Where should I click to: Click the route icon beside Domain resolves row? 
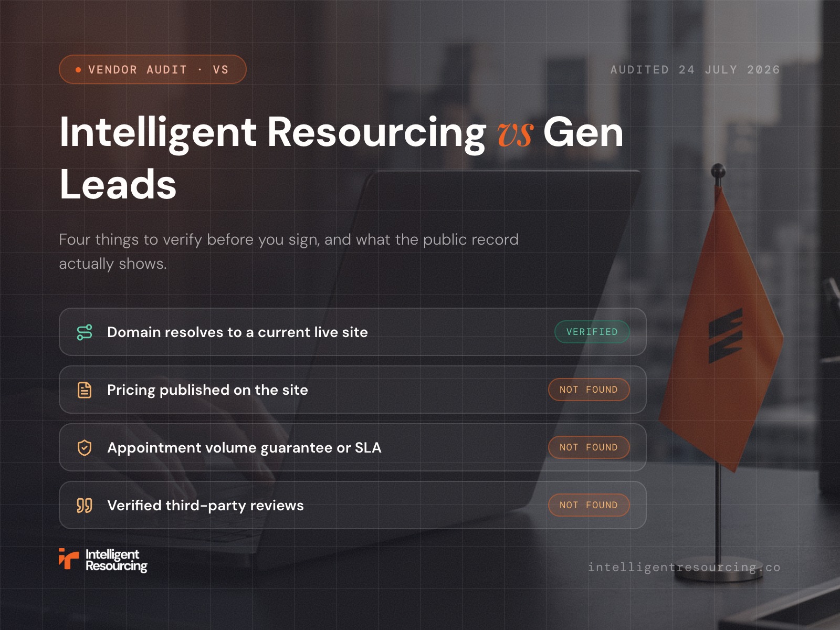[85, 332]
